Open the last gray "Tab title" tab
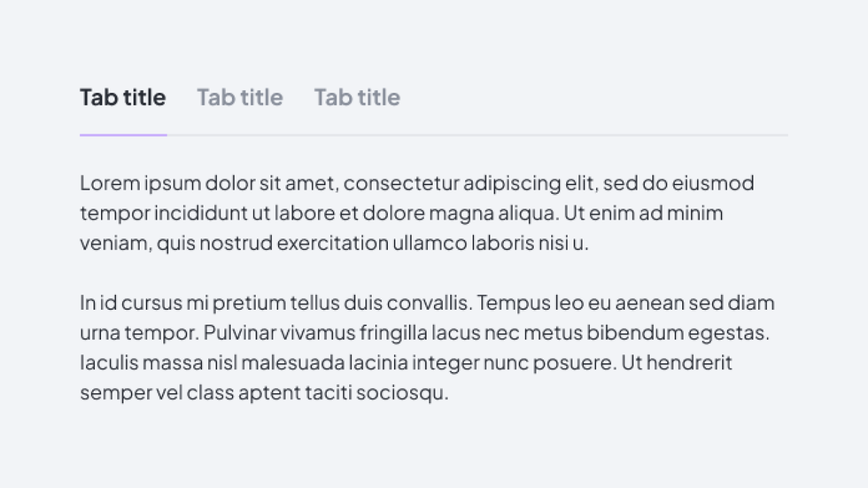Image resolution: width=868 pixels, height=488 pixels. [x=357, y=98]
